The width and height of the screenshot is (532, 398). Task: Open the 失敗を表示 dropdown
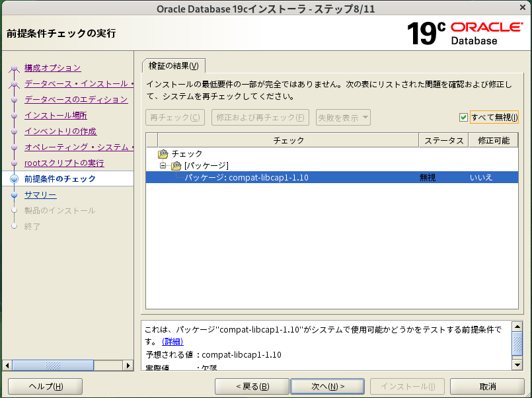click(343, 118)
